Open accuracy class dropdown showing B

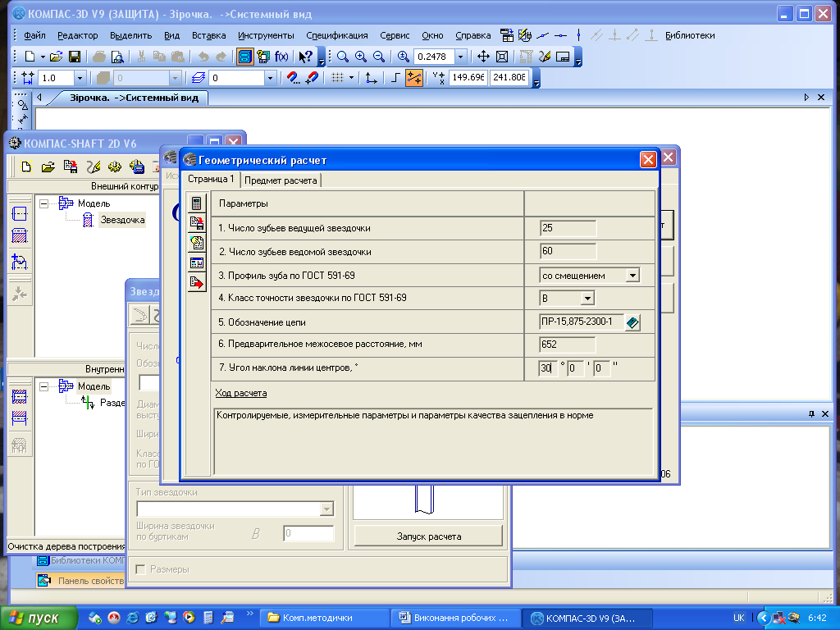click(587, 299)
